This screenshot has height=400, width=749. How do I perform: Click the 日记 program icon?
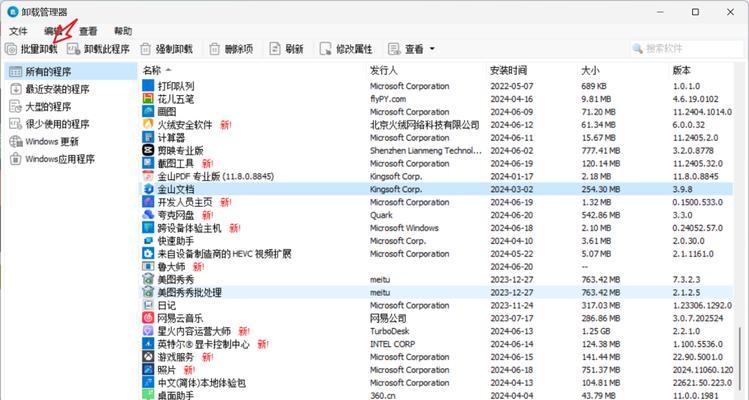point(148,305)
